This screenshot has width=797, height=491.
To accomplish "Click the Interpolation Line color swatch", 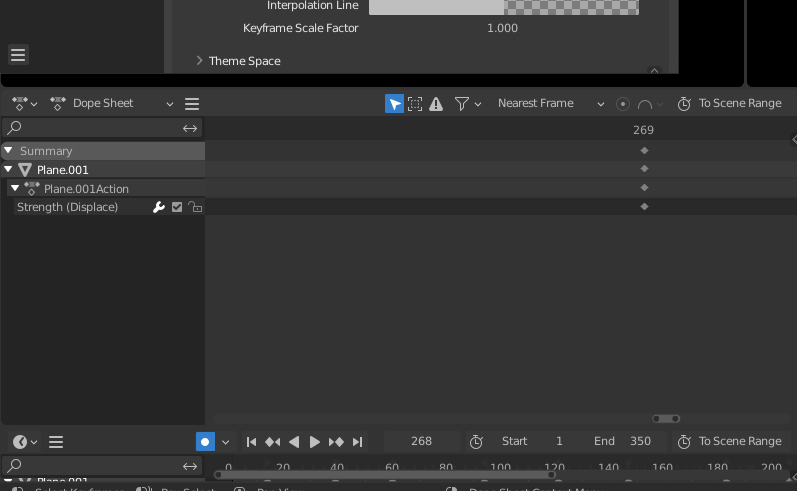I will coord(504,6).
